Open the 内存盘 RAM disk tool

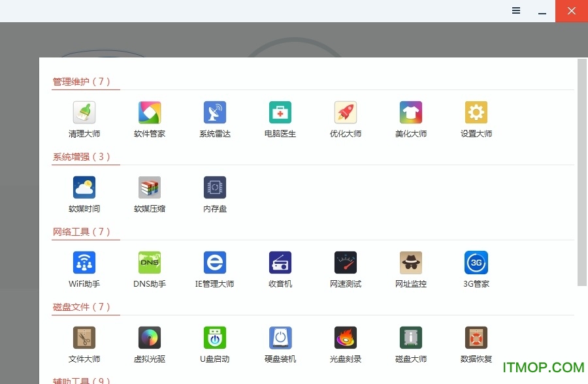[214, 193]
